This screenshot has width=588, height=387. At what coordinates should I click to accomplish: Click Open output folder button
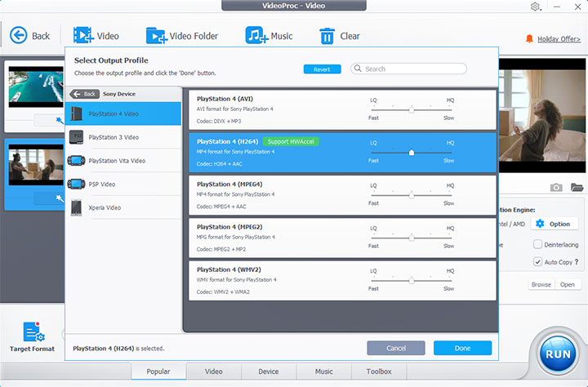[x=568, y=285]
